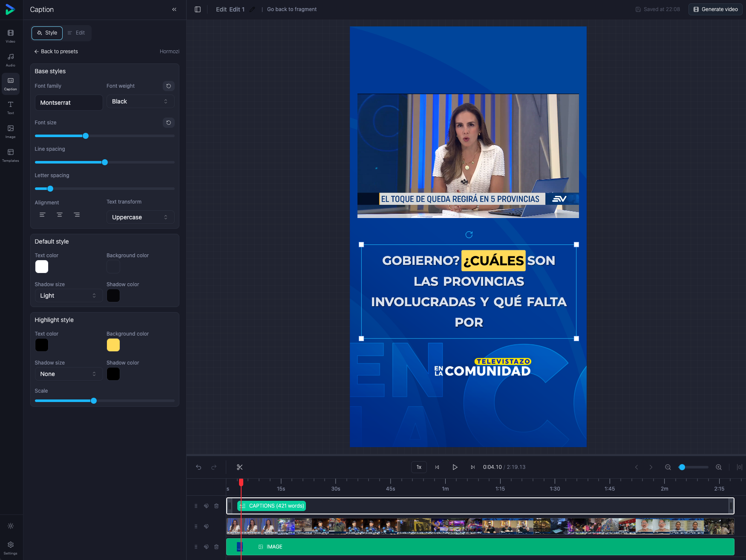Align caption text center
This screenshot has height=560, width=746.
[x=60, y=215]
